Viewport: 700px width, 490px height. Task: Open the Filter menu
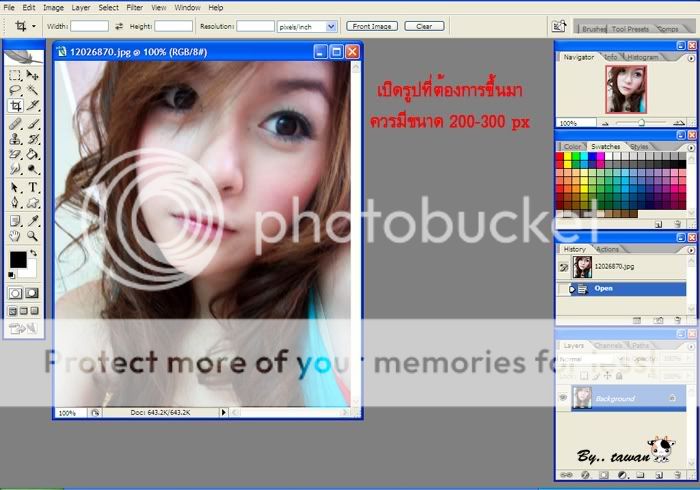(134, 7)
